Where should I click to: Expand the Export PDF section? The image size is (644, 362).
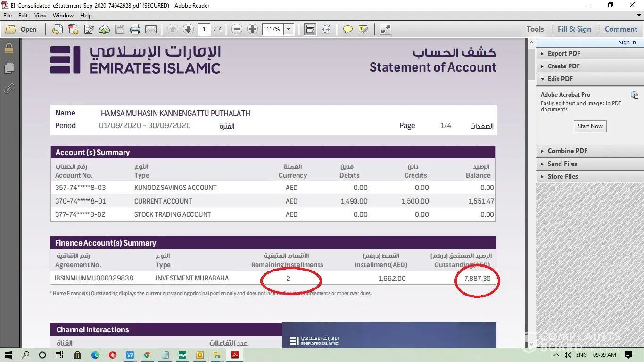[x=564, y=53]
